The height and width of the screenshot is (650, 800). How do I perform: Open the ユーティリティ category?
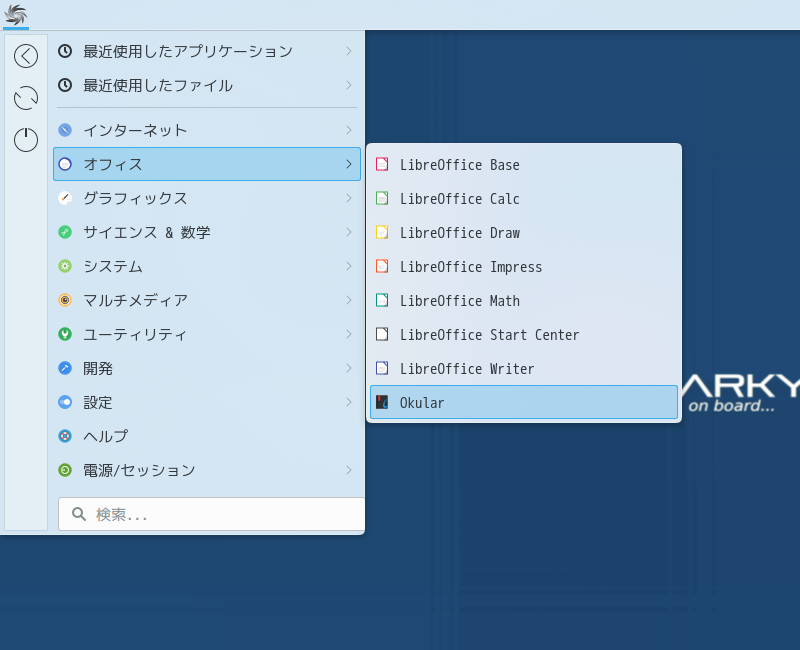coord(207,334)
